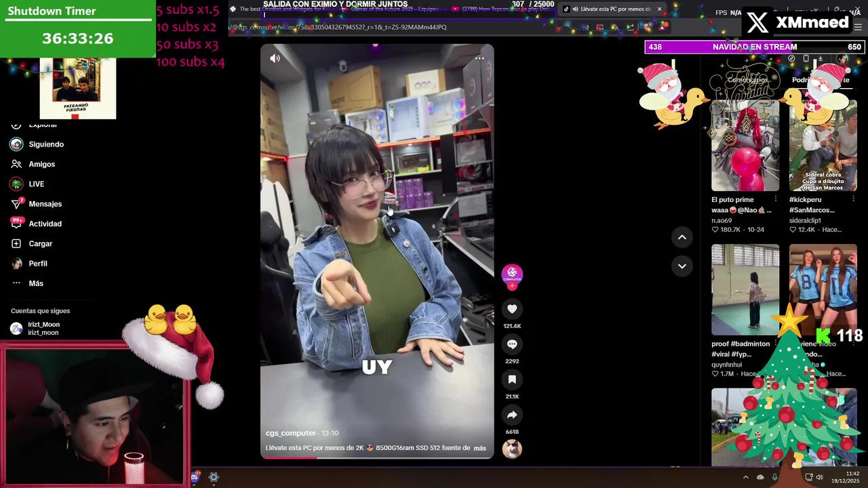The image size is (868, 488).
Task: Expand the video caption with 'más'
Action: pos(479,448)
